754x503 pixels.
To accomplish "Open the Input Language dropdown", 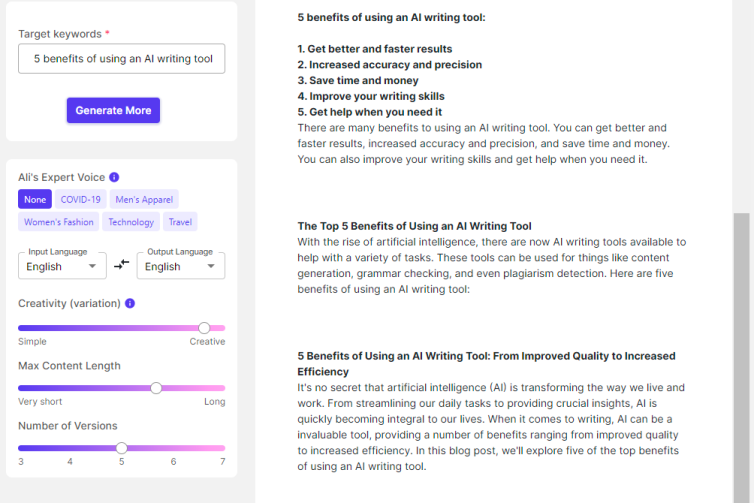I will [x=62, y=266].
